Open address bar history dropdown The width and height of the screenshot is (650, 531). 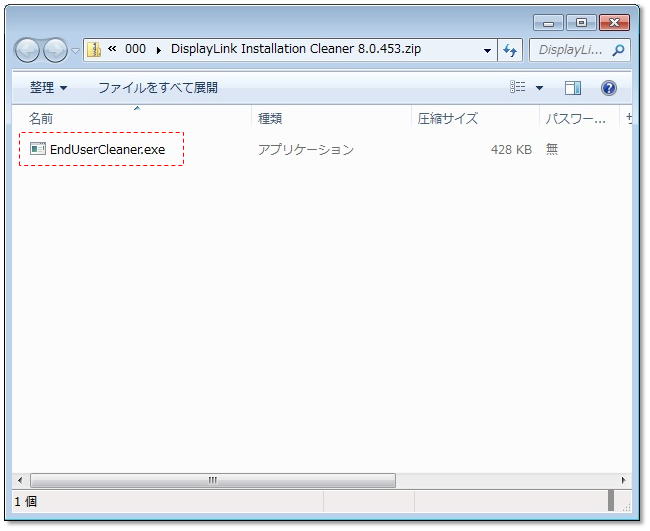(487, 51)
